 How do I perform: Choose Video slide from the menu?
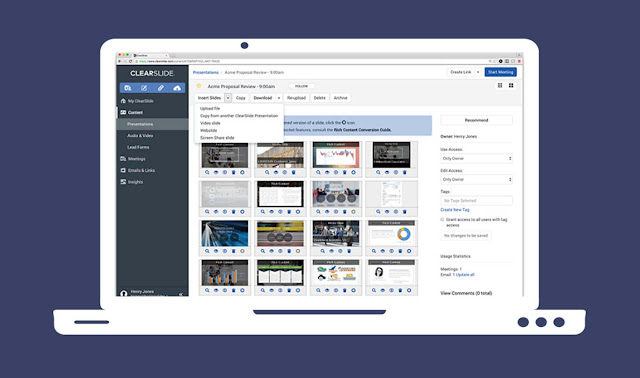210,123
